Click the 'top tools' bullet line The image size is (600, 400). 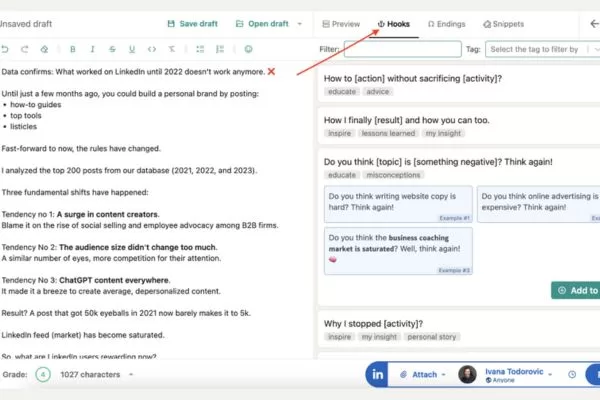point(26,116)
